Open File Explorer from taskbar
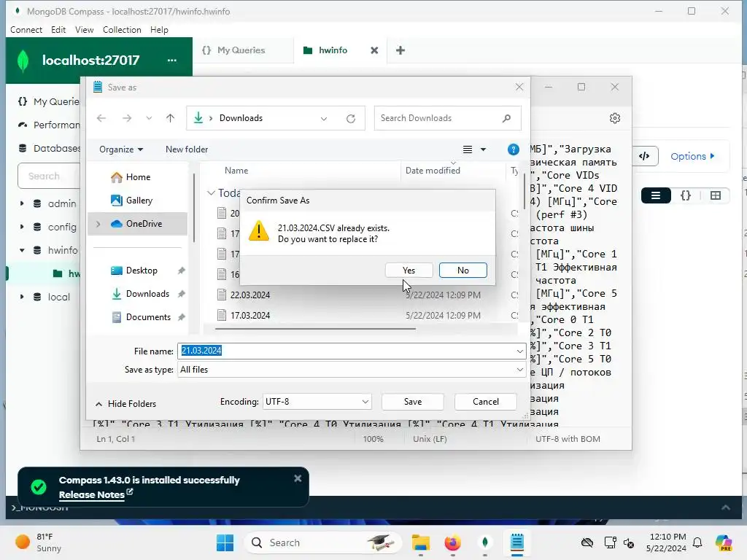This screenshot has width=747, height=560. pos(421,542)
